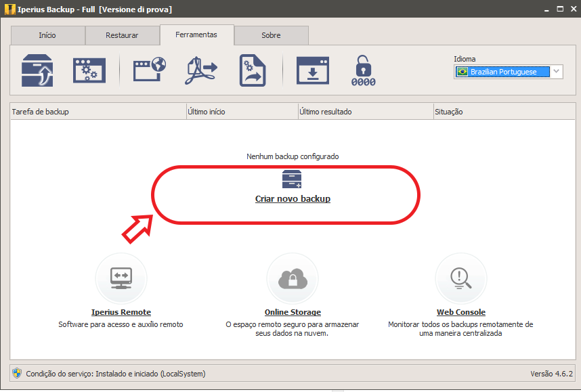Click the Versão 4.6.2 status text

tap(551, 374)
